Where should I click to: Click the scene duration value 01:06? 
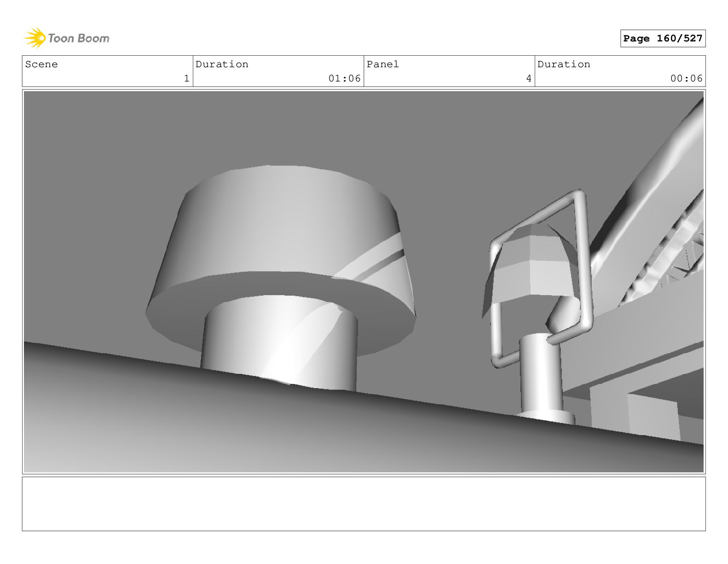tap(344, 79)
